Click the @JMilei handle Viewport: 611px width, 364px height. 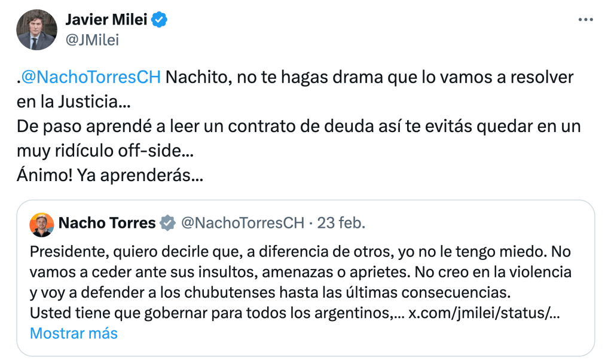pyautogui.click(x=91, y=40)
